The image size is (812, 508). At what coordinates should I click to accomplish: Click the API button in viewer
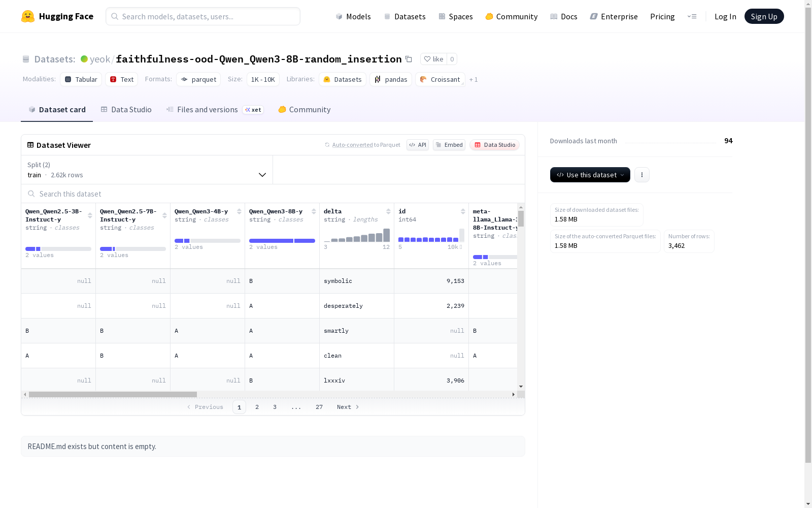click(418, 145)
